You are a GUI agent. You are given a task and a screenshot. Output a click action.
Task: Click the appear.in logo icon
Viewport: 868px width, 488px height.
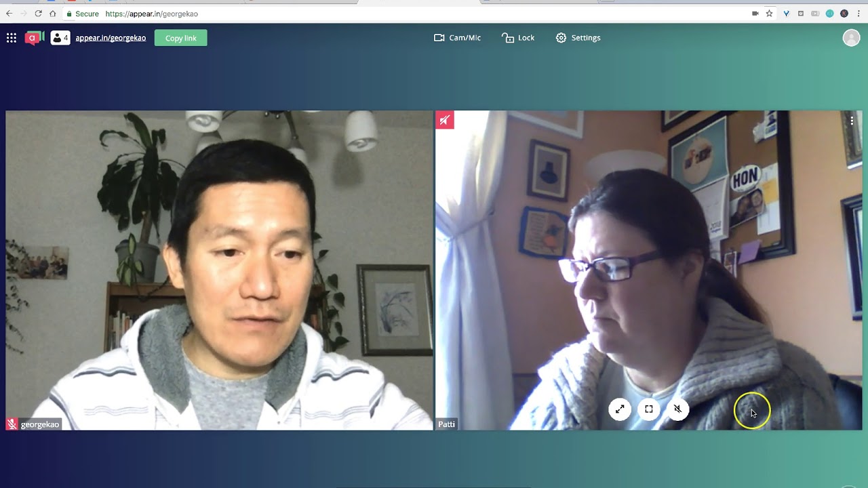pyautogui.click(x=35, y=38)
